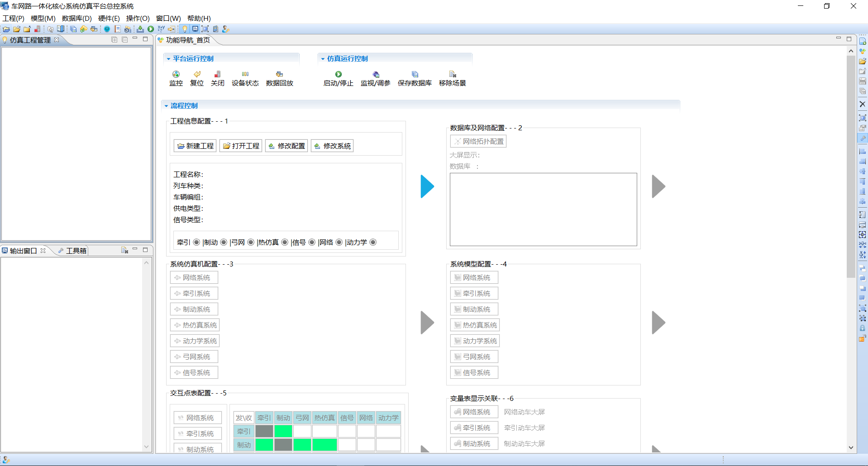Close the 仿真工程管理 tab
This screenshot has height=466, width=868.
pyautogui.click(x=57, y=40)
